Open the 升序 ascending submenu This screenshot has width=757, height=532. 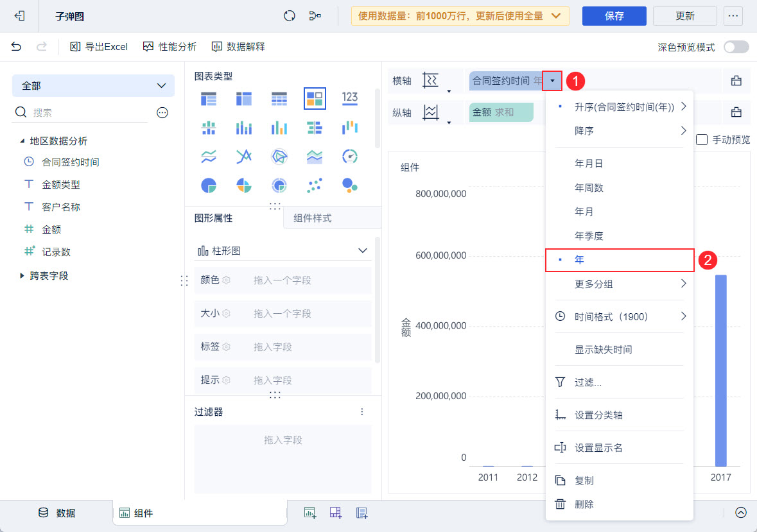[x=620, y=107]
